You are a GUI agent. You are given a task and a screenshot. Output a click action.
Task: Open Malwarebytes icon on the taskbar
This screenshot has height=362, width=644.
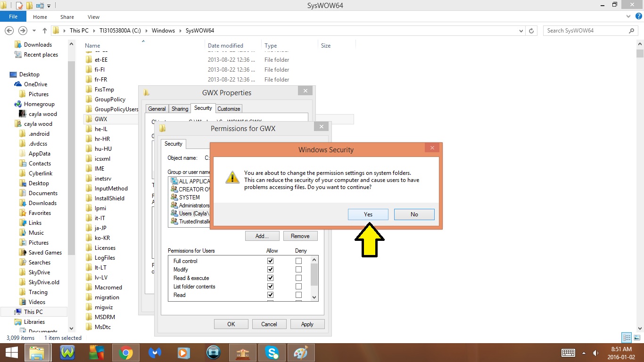[155, 353]
